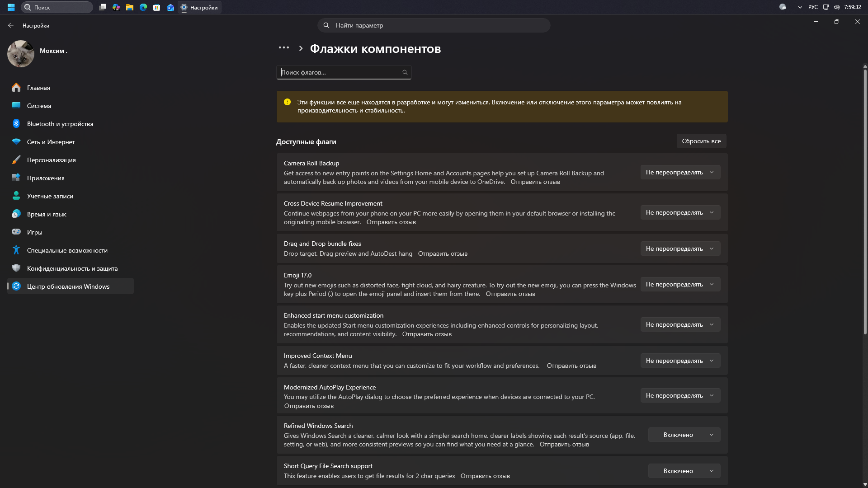868x488 pixels.
Task: Open Система settings section
Action: (71, 106)
